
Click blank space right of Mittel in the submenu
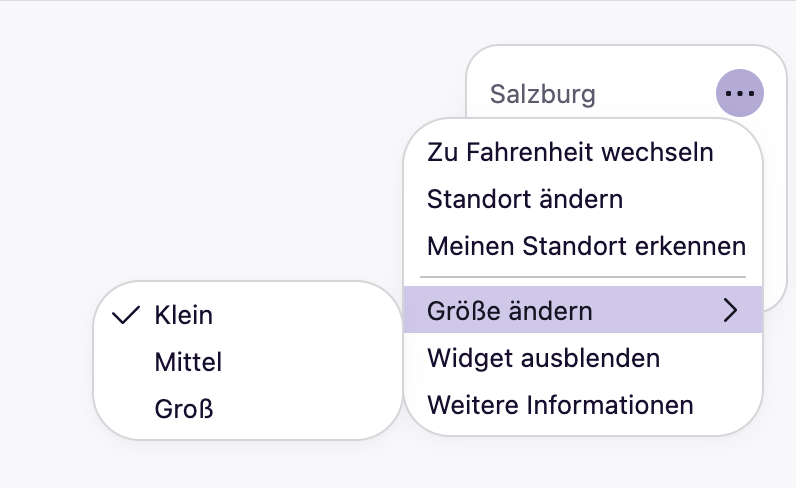pyautogui.click(x=310, y=362)
